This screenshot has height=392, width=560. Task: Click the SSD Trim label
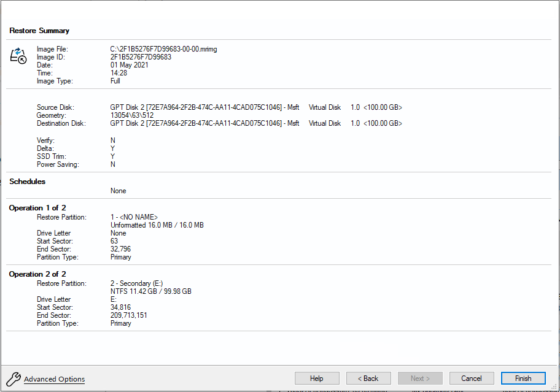point(51,156)
